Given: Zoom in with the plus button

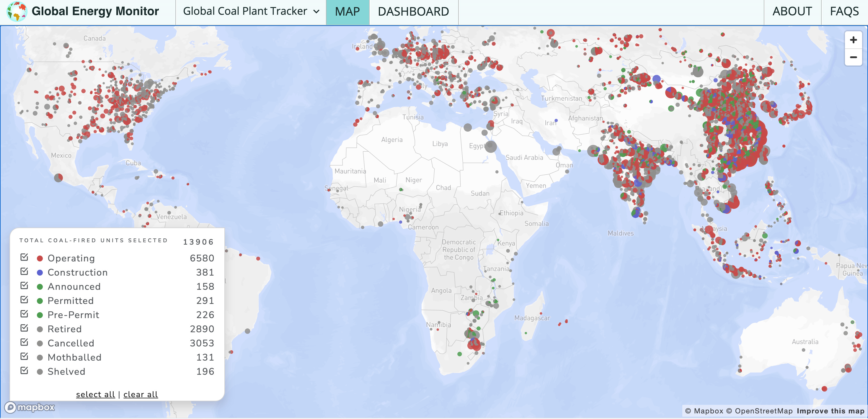Looking at the screenshot, I should (853, 40).
